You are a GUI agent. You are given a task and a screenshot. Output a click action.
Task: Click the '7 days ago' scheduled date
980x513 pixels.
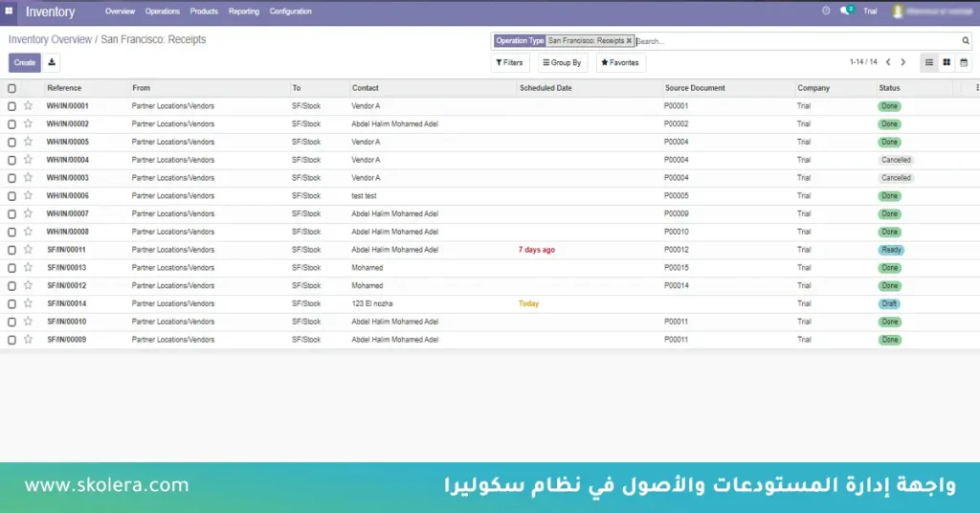point(537,250)
